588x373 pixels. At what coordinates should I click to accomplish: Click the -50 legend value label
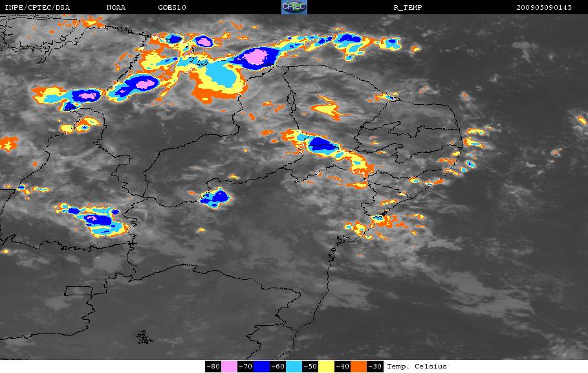pos(310,367)
